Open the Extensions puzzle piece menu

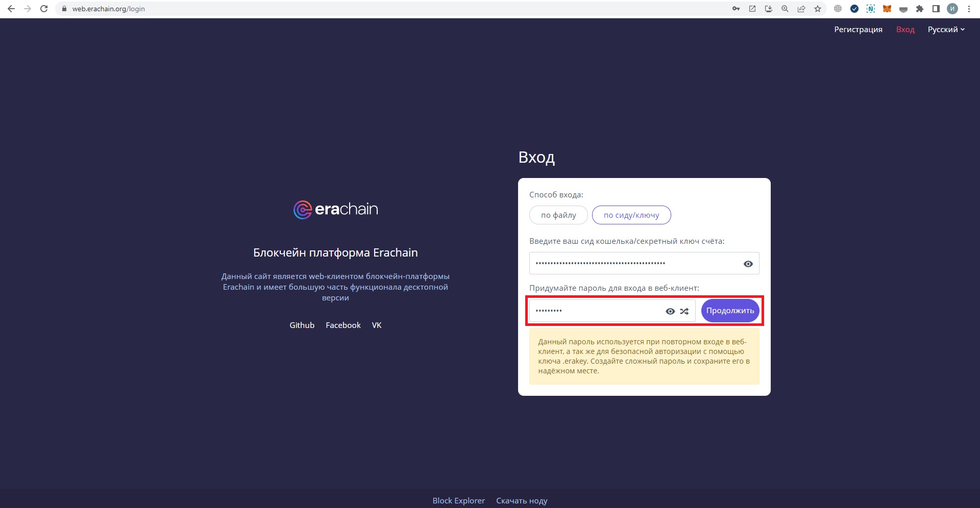click(x=920, y=9)
